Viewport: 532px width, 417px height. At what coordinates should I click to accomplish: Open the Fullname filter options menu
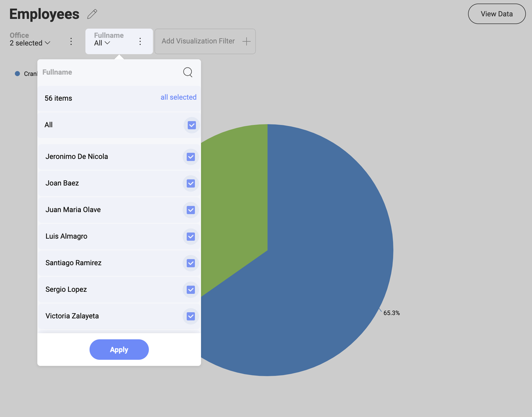click(140, 41)
